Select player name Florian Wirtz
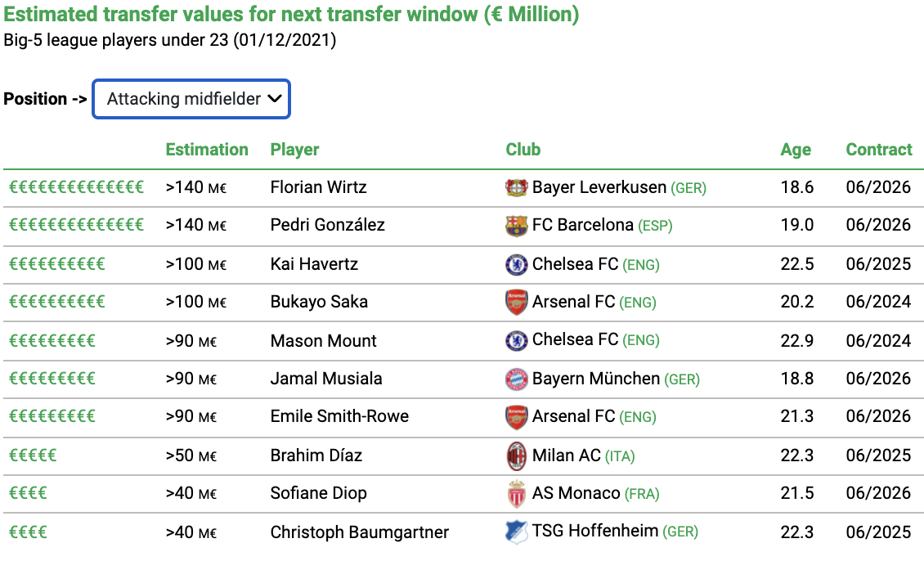 (x=318, y=187)
